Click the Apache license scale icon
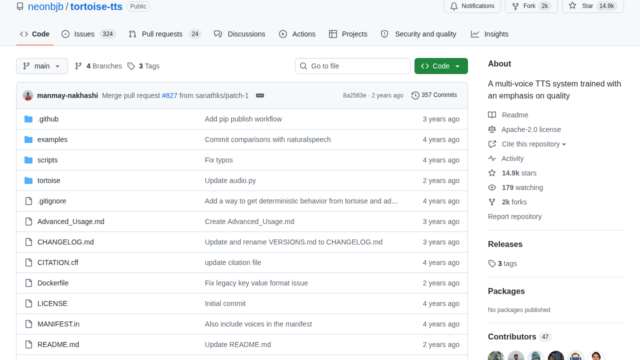Screen dimensions: 640x360 (x=492, y=129)
